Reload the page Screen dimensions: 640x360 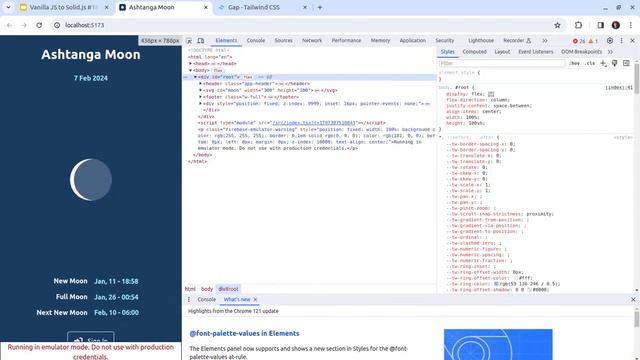point(39,25)
